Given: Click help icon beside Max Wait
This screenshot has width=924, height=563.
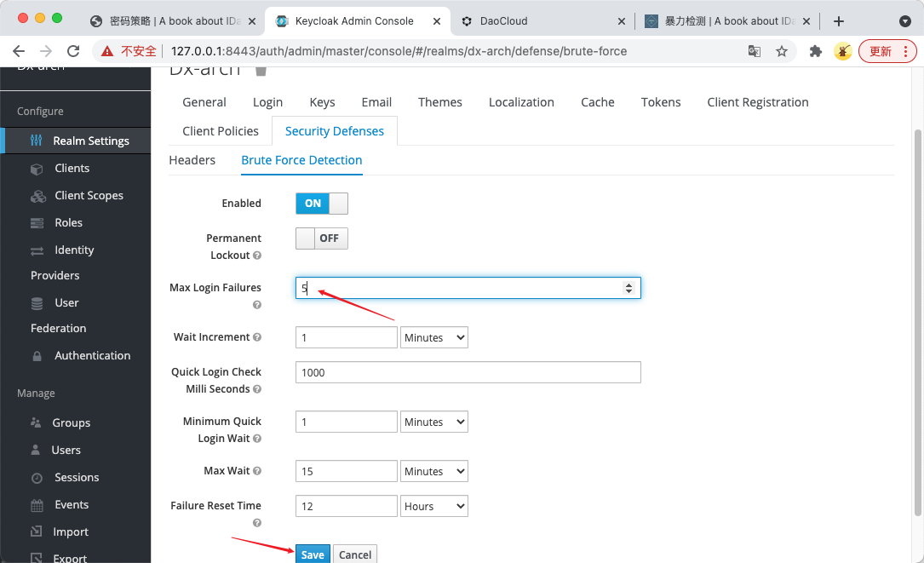Looking at the screenshot, I should [257, 471].
